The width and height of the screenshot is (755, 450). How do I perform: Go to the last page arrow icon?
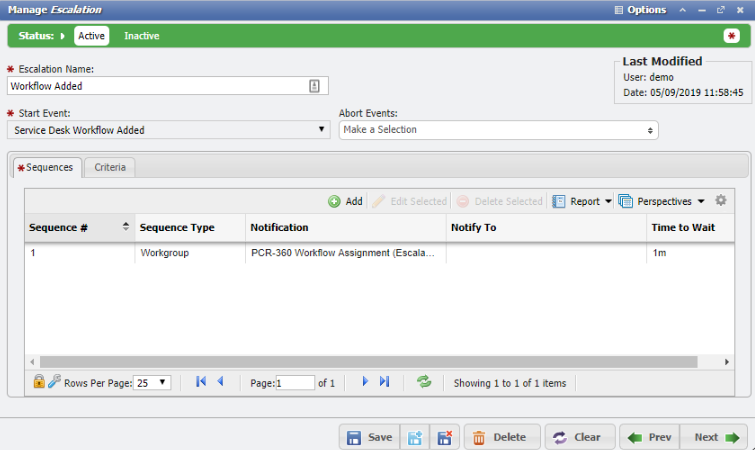coord(384,382)
